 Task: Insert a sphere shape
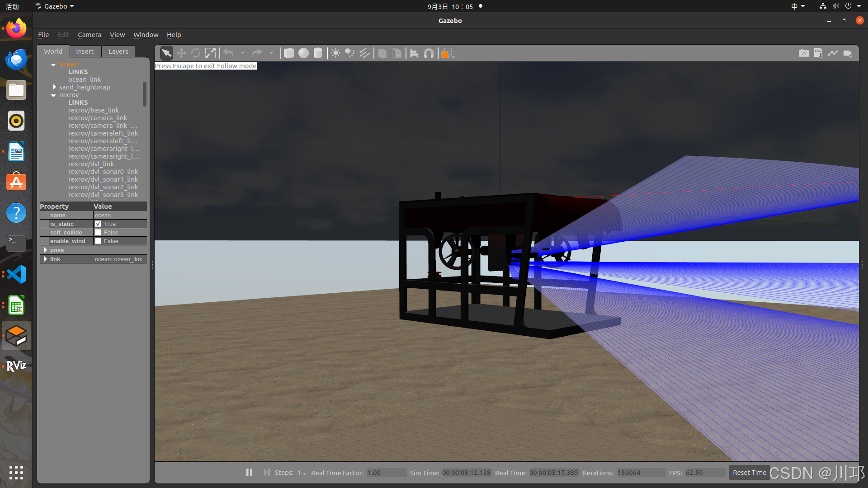303,53
